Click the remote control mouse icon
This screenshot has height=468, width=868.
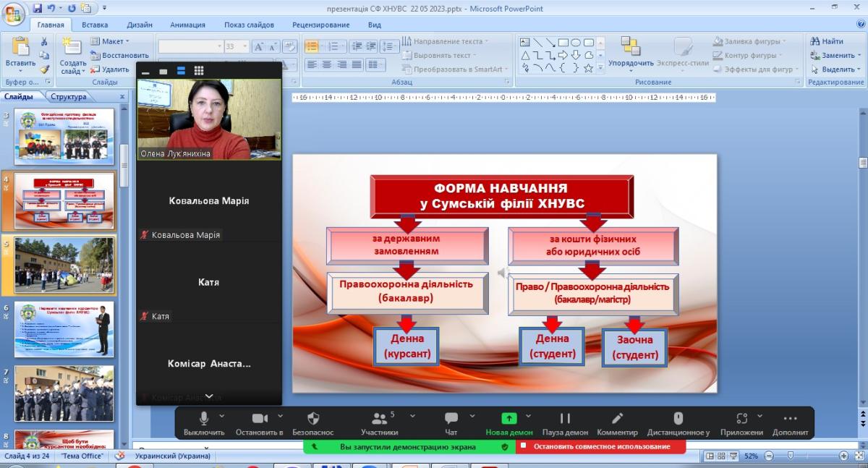[x=678, y=418]
